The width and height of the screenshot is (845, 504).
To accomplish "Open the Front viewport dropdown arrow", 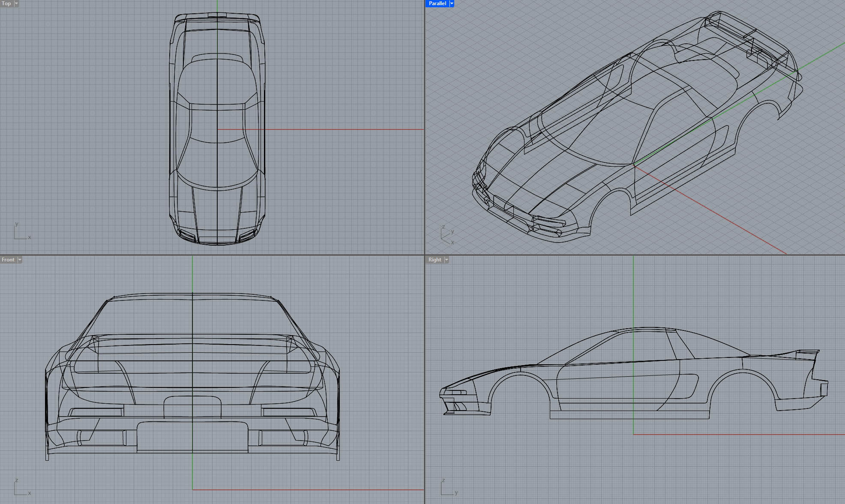I will [20, 260].
